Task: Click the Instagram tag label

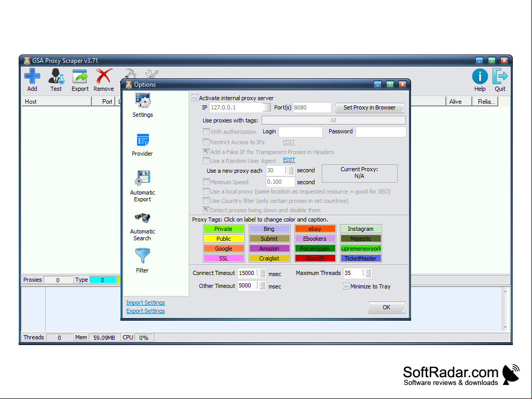Action: pos(361,229)
